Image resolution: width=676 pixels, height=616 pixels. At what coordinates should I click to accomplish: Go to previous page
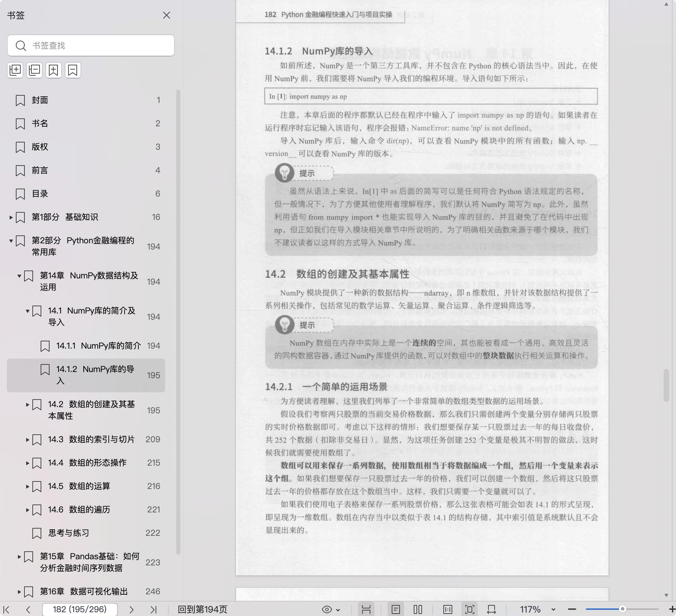tap(28, 609)
